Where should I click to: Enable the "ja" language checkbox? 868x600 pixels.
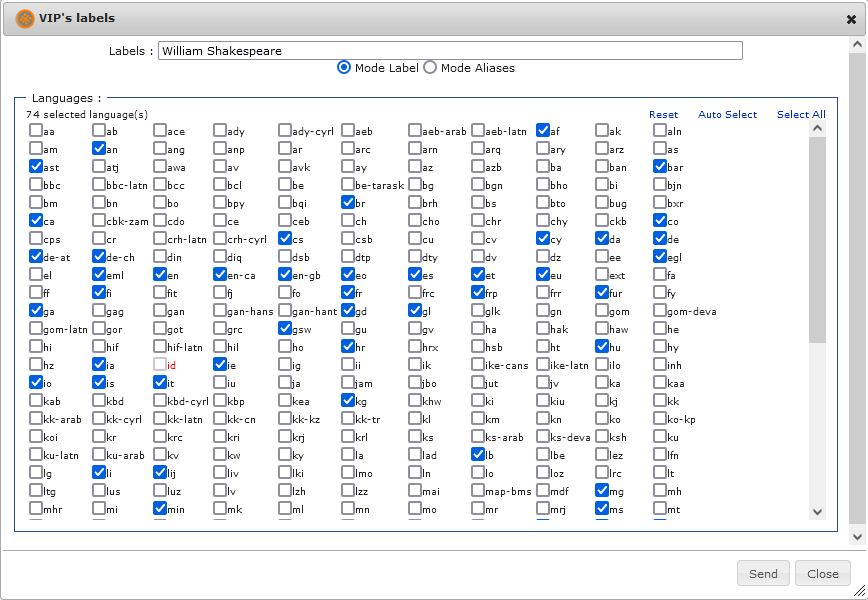click(285, 384)
